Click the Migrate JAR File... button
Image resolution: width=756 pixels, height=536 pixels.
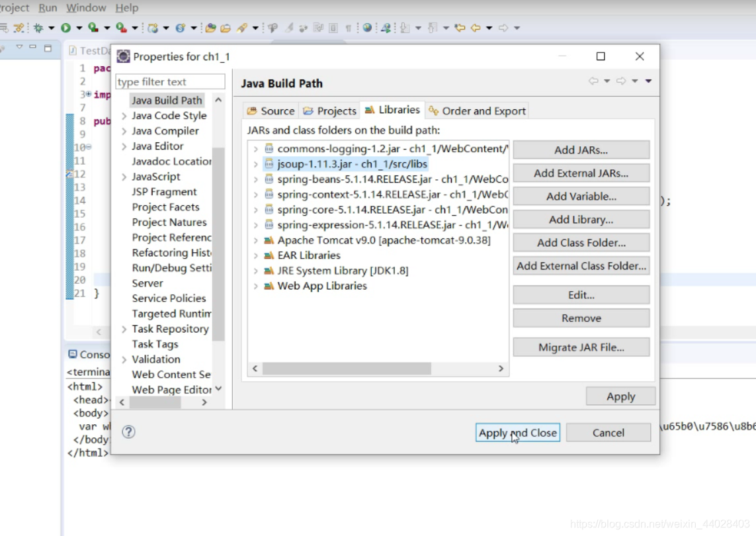tap(581, 347)
